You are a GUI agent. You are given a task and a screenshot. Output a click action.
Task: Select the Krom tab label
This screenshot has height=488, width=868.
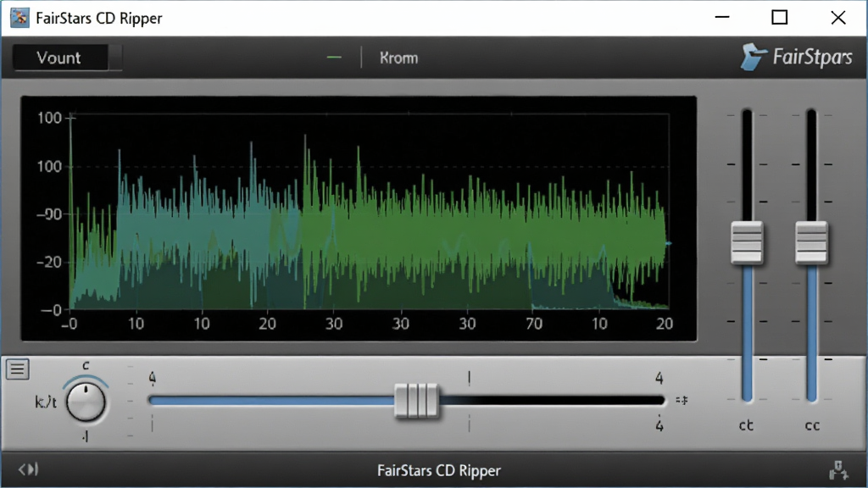click(x=398, y=58)
